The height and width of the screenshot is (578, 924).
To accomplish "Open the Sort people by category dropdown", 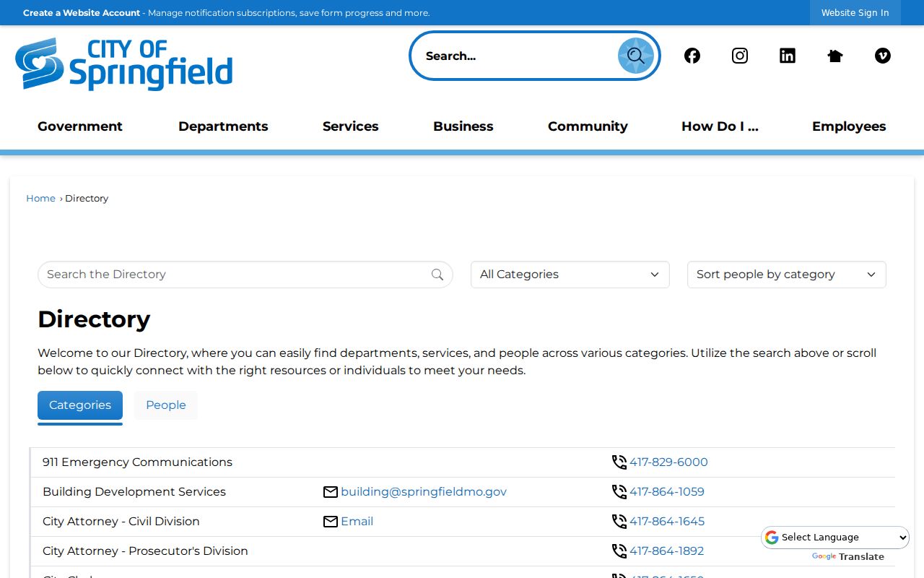I will point(787,275).
